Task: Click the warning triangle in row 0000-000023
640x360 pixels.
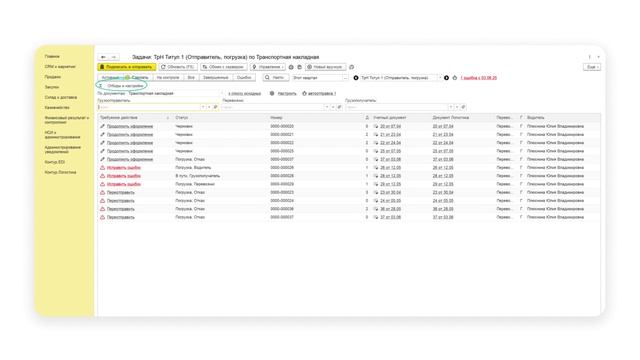Action: click(x=102, y=192)
